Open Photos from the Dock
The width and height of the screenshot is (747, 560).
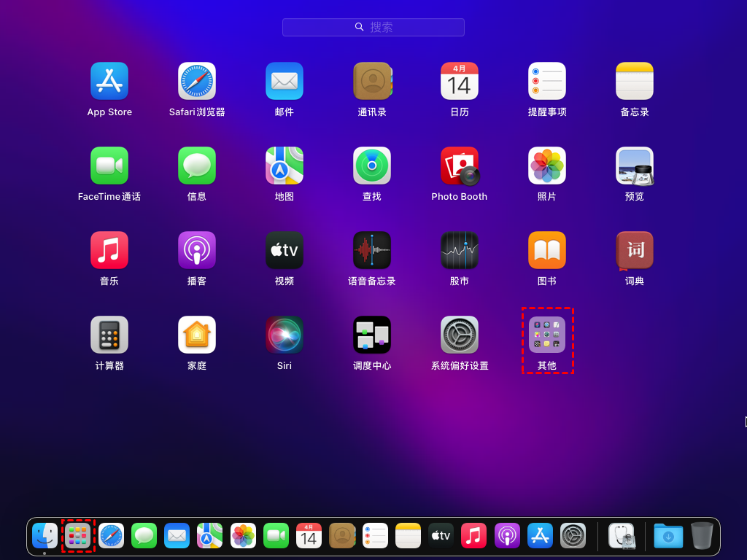pos(243,536)
